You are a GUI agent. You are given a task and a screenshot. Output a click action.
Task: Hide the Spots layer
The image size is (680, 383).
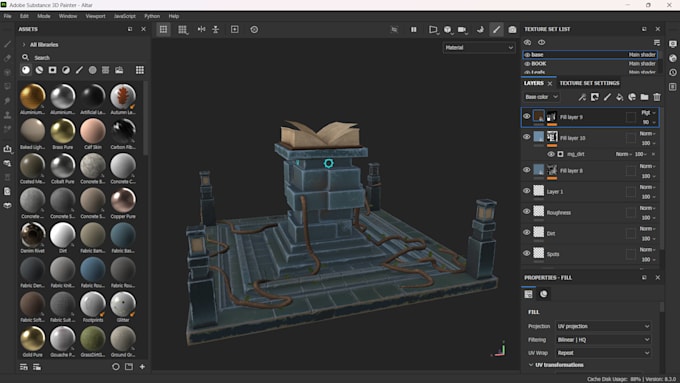526,253
